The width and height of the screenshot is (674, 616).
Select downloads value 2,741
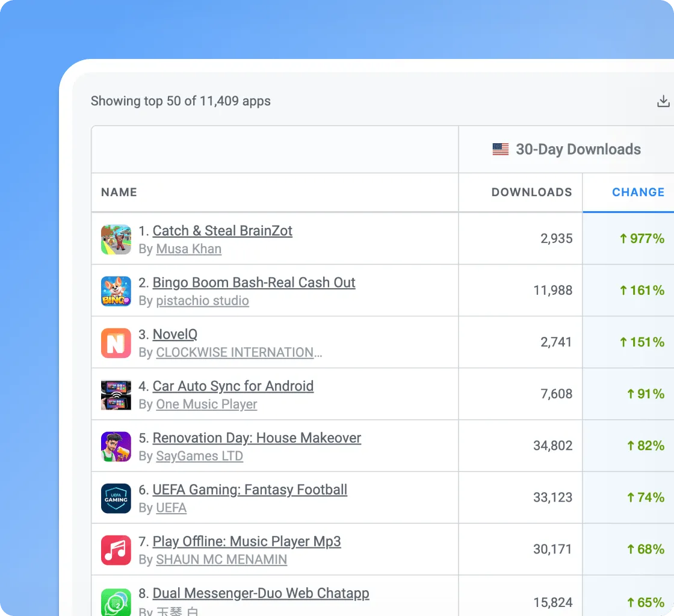(x=556, y=342)
